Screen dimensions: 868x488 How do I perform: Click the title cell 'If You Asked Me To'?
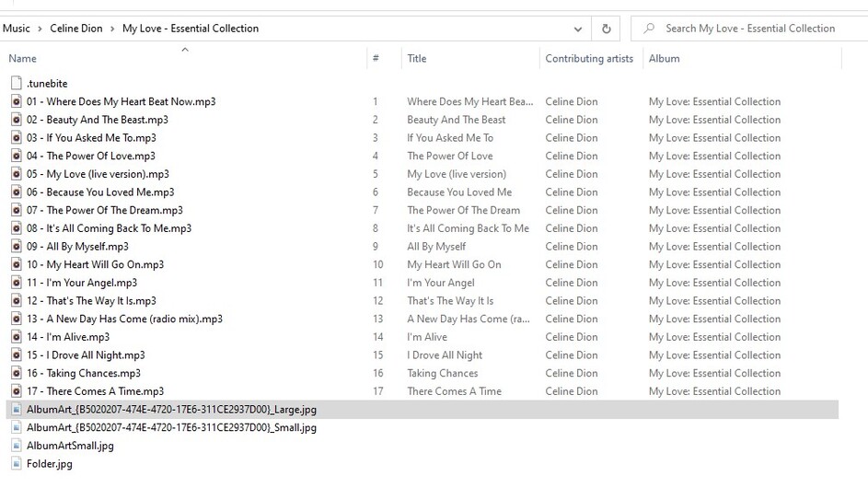pyautogui.click(x=450, y=138)
